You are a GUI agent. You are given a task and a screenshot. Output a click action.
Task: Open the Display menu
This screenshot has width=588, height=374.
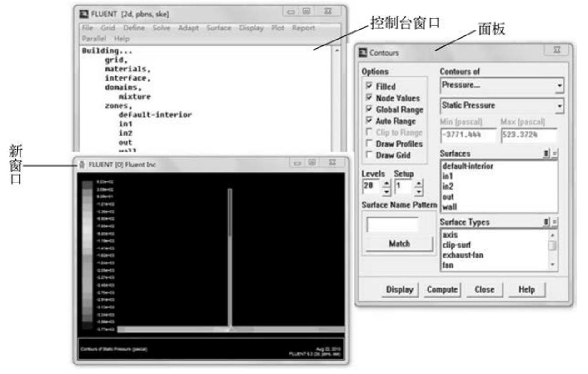point(251,28)
